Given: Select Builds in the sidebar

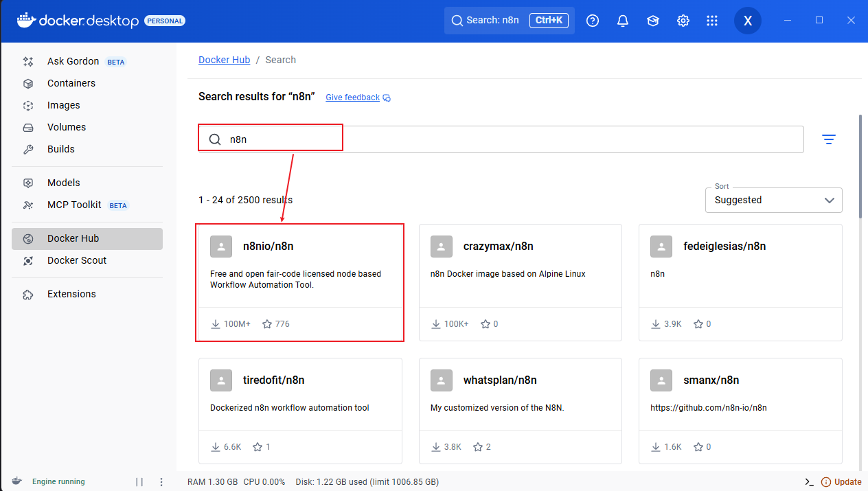Looking at the screenshot, I should pos(87,149).
